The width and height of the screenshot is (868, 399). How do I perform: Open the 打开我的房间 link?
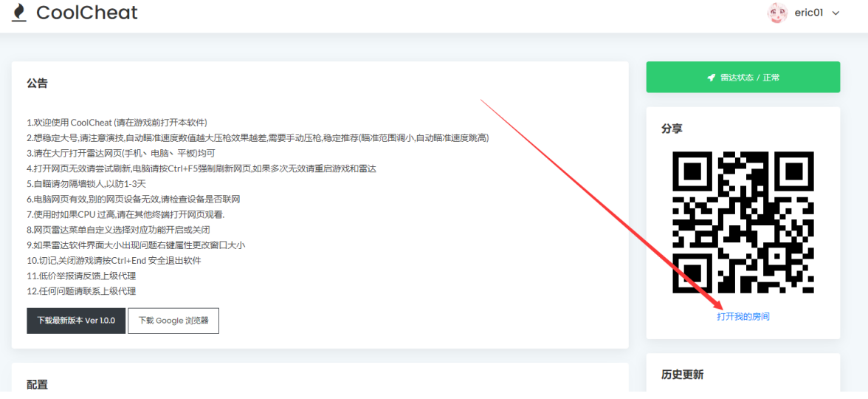point(743,316)
